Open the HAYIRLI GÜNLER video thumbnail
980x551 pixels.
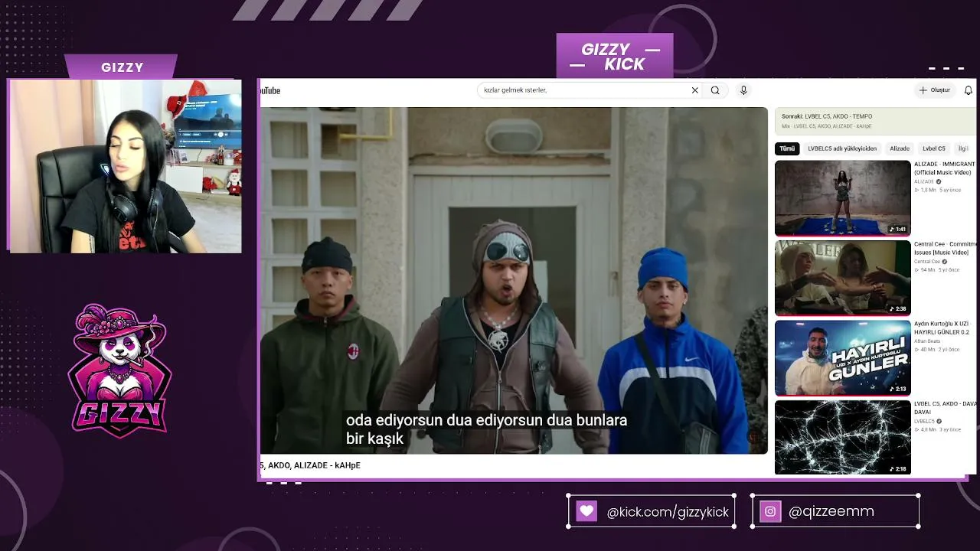[x=842, y=358]
